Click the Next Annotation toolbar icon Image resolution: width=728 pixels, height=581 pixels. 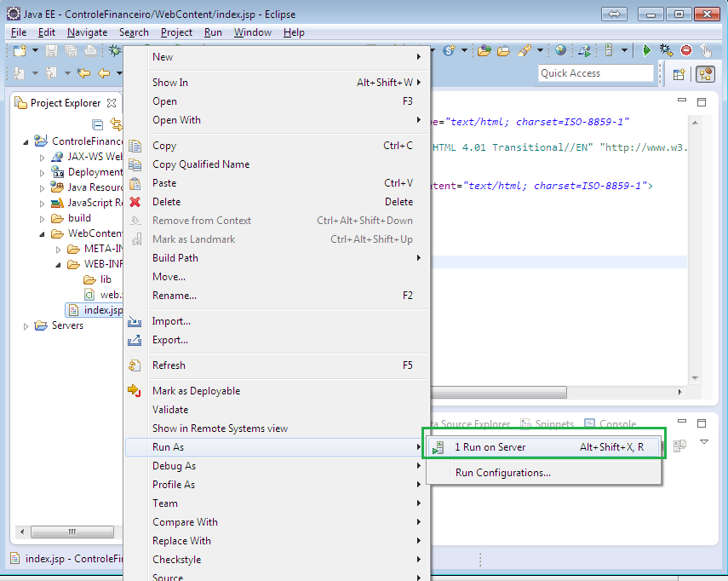tap(19, 73)
